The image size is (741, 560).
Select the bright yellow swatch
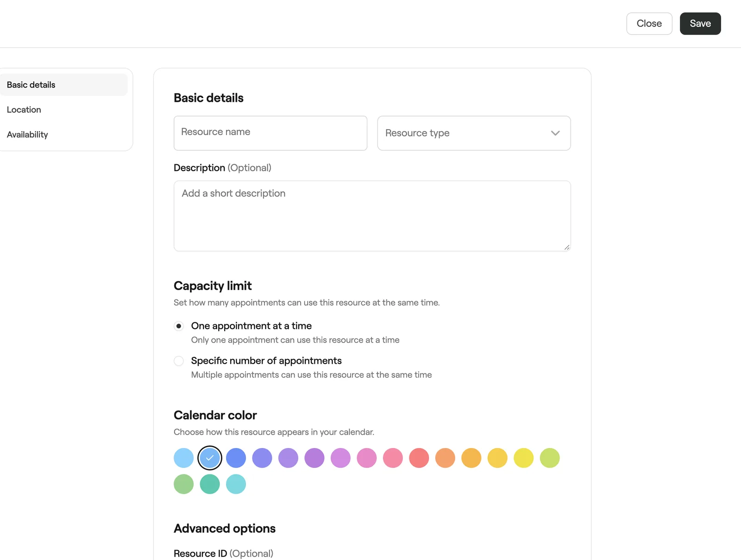524,458
